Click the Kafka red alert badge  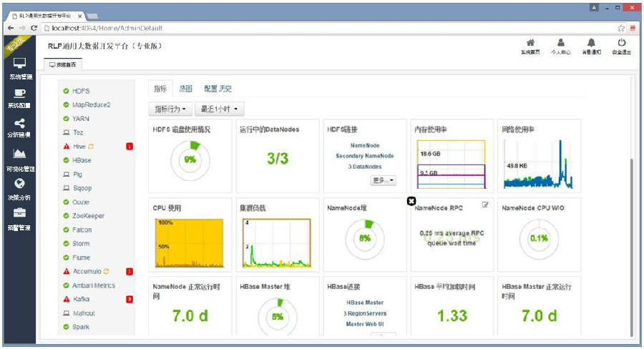pyautogui.click(x=130, y=299)
